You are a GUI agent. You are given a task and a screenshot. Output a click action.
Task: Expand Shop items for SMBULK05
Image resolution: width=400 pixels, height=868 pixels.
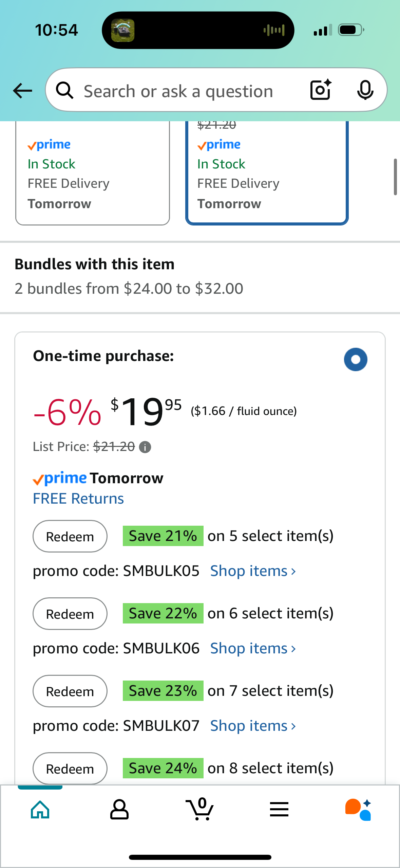click(253, 571)
